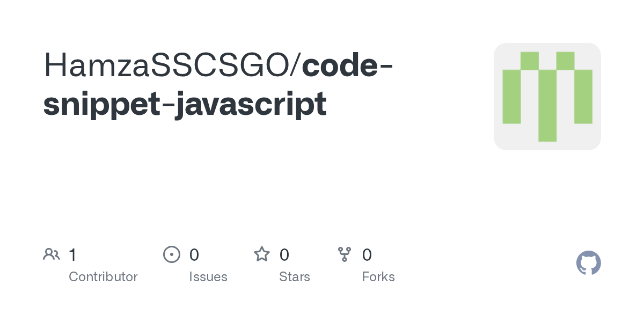This screenshot has height=322, width=644.
Task: Click the '0' count above Issues
Action: 194,254
